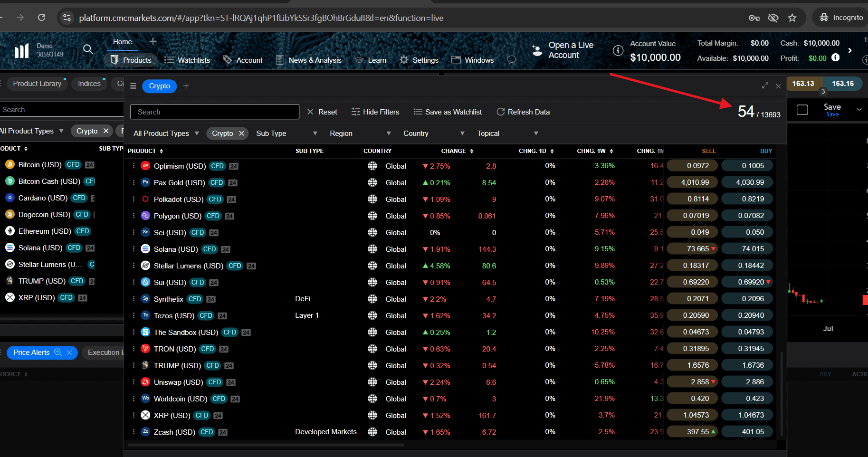The height and width of the screenshot is (457, 868).
Task: Sort by CHNG. 1W column header
Action: (x=595, y=151)
